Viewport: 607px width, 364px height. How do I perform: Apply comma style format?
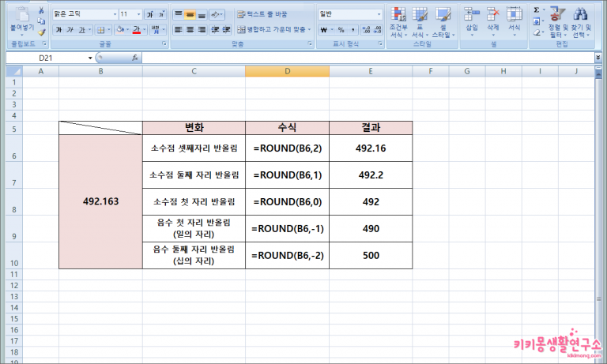[353, 30]
